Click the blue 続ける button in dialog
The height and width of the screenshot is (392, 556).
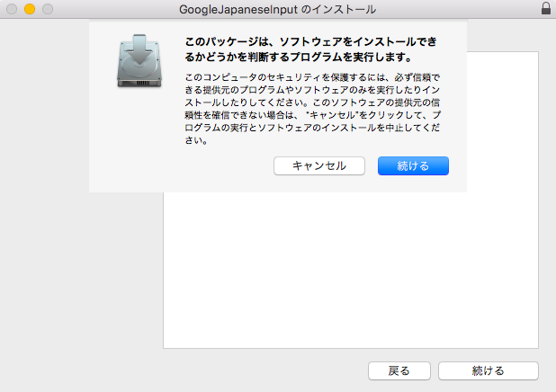tap(413, 165)
